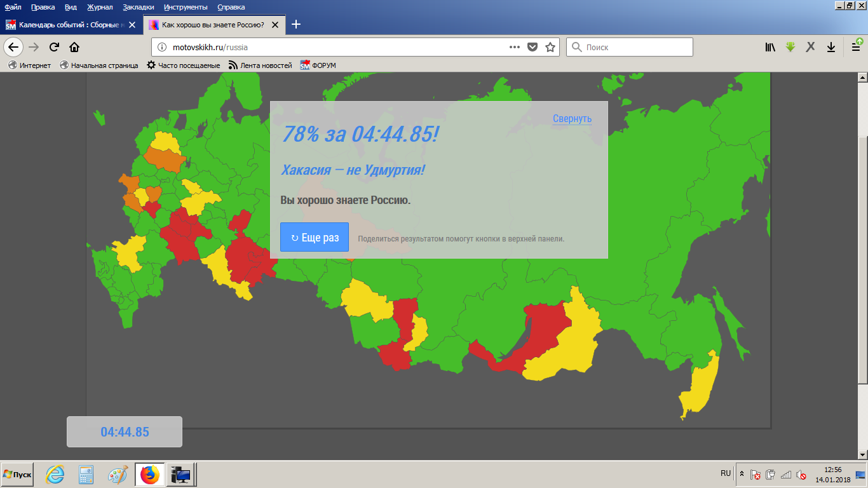This screenshot has height=488, width=868.
Task: Open page actions three-dot menu
Action: coord(515,47)
